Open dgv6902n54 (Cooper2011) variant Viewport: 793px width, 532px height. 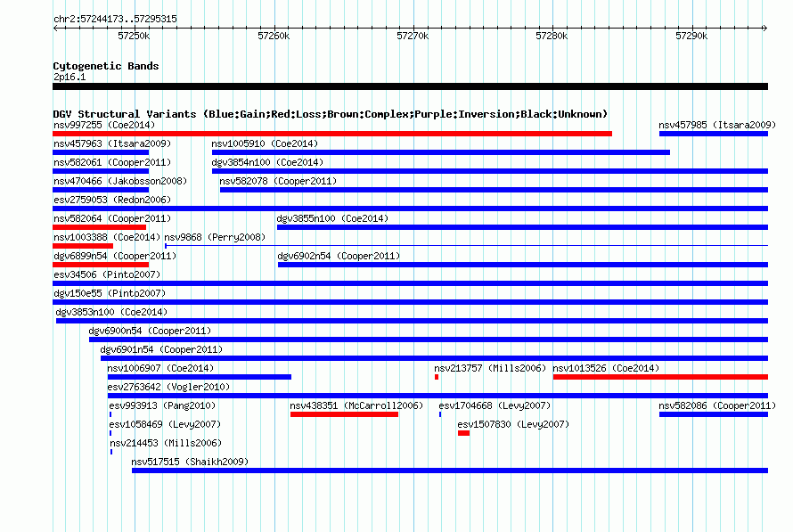coord(339,256)
